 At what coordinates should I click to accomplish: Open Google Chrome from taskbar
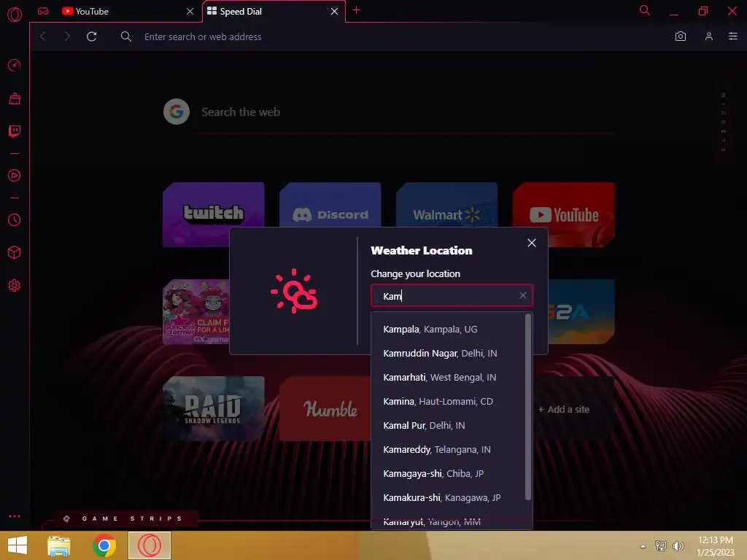tap(104, 545)
